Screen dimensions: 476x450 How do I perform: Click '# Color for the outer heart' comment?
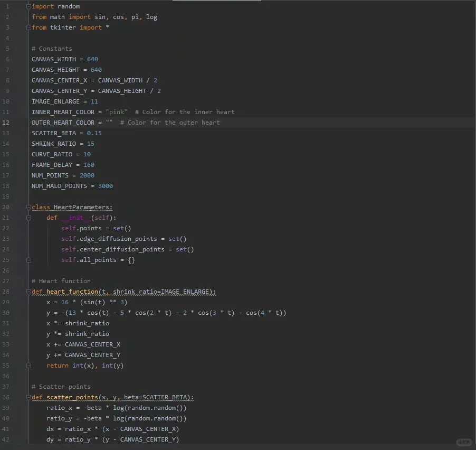(170, 123)
